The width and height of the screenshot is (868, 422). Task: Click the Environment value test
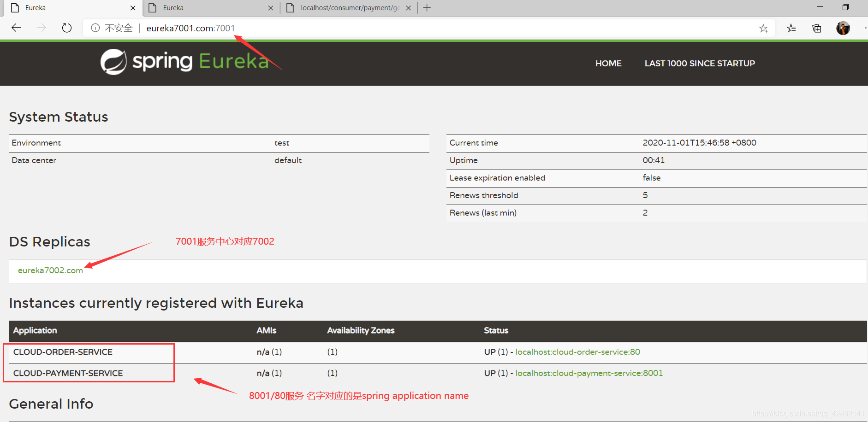(x=282, y=143)
